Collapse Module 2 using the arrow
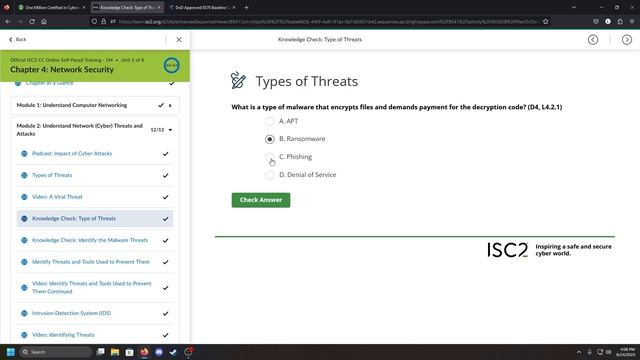640x360 pixels. [x=170, y=130]
